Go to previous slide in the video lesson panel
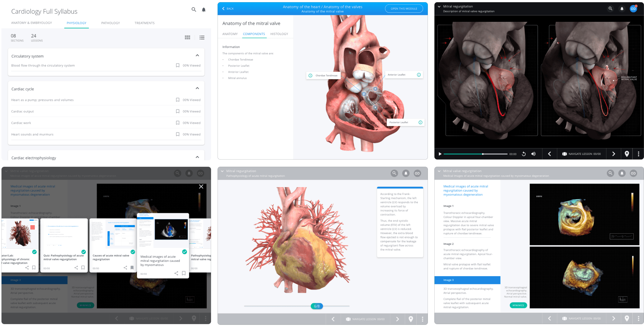 tap(550, 154)
